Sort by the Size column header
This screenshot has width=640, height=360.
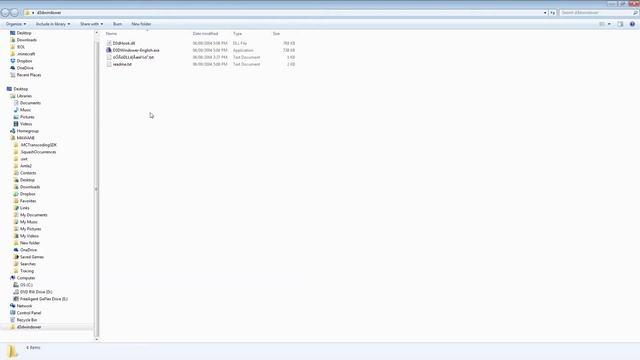point(277,33)
